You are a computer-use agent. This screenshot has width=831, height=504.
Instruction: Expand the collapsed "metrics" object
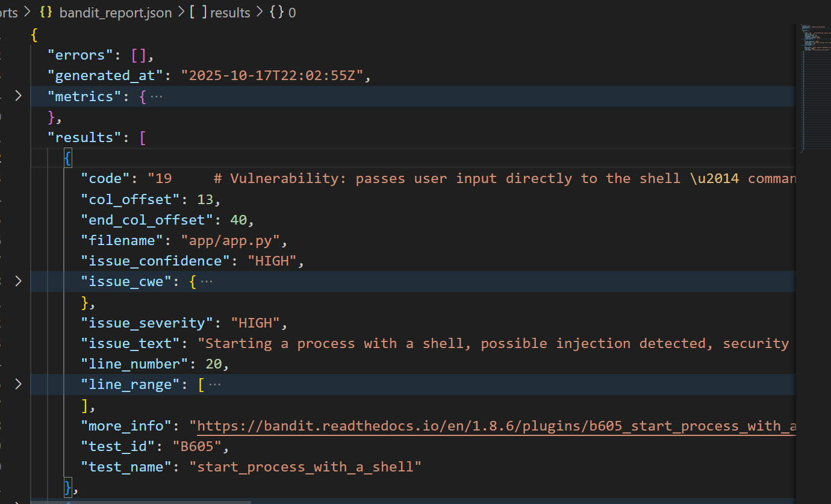pos(18,96)
